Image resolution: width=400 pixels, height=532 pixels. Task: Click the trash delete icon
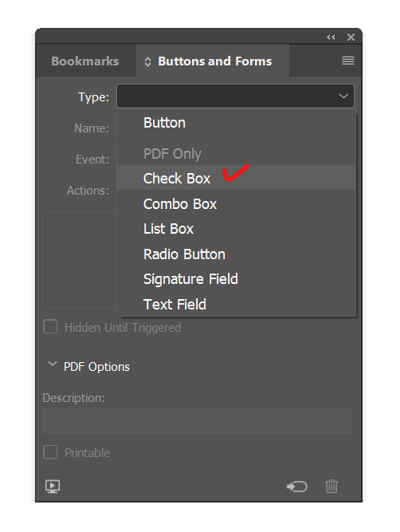331,487
